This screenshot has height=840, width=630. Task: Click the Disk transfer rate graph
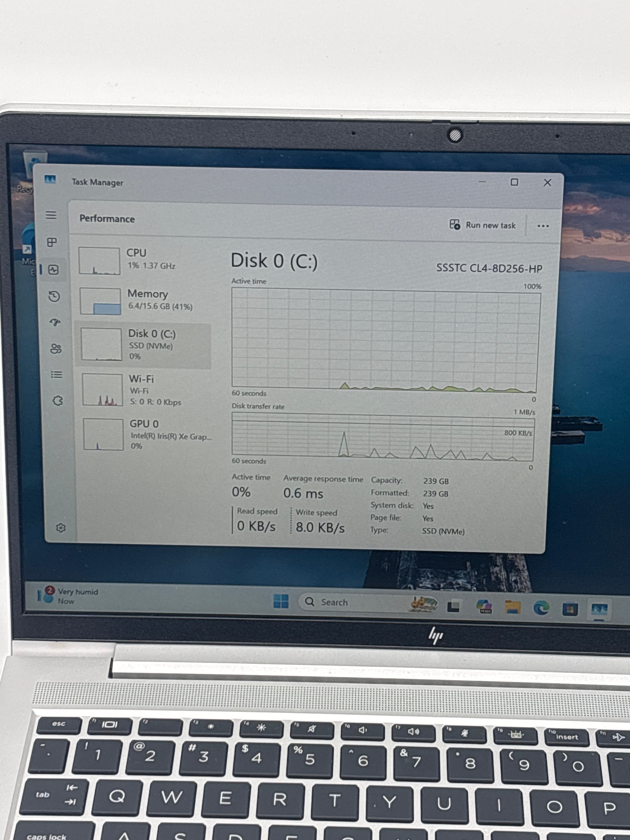point(383,437)
